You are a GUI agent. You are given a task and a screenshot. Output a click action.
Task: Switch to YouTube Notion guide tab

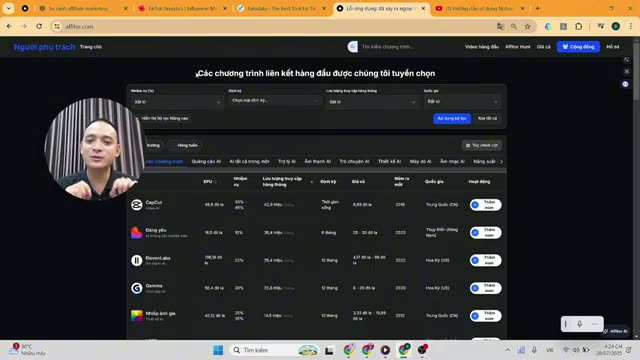tap(480, 8)
